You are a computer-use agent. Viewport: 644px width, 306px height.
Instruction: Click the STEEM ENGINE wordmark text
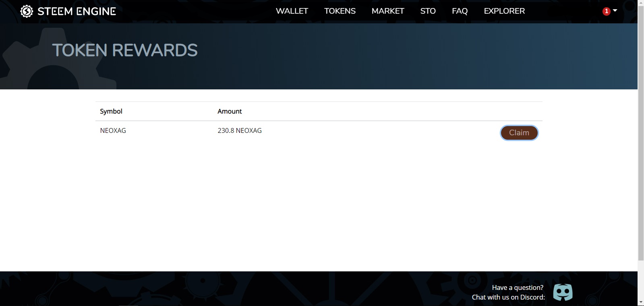tap(77, 11)
